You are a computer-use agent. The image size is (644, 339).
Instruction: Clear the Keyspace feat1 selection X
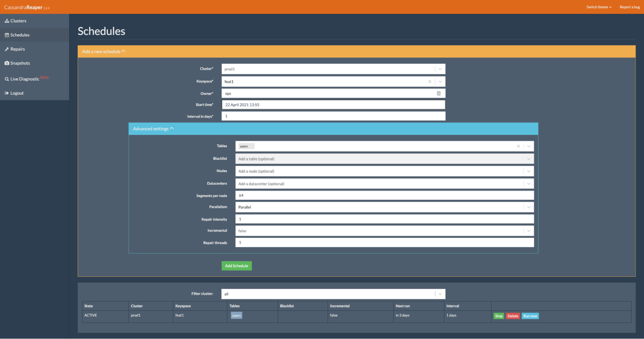430,82
